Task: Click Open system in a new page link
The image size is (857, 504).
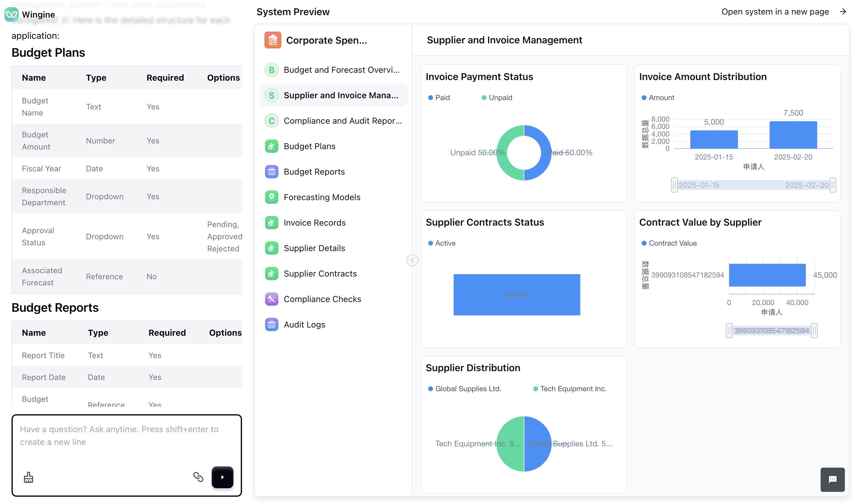Action: coord(775,12)
